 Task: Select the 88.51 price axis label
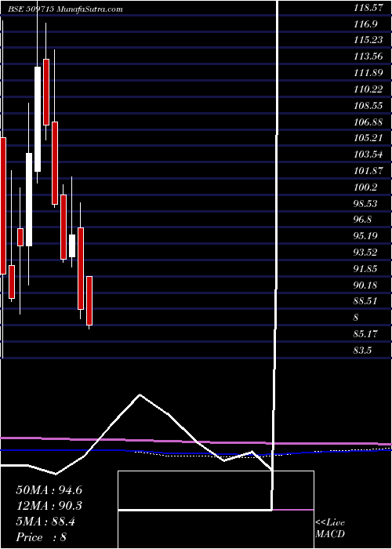coord(365,301)
